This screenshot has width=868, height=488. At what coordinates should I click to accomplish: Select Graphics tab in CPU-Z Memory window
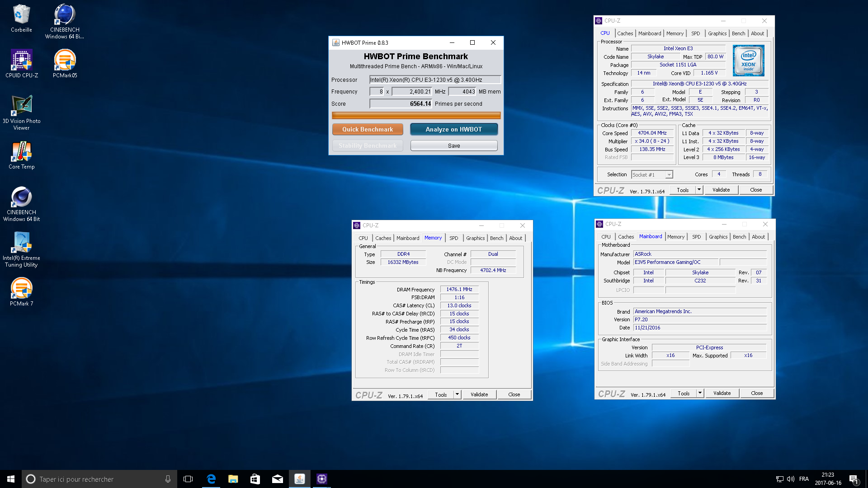[475, 238]
